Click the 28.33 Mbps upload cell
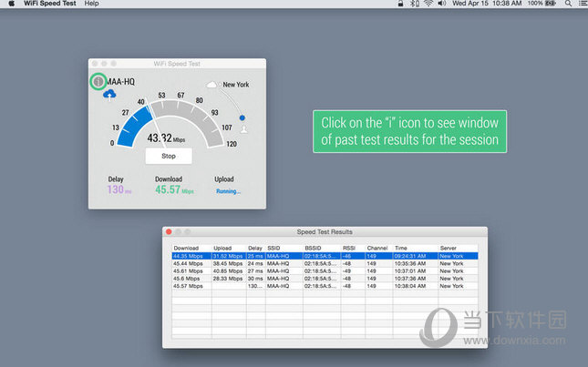The width and height of the screenshot is (588, 367). click(x=228, y=279)
